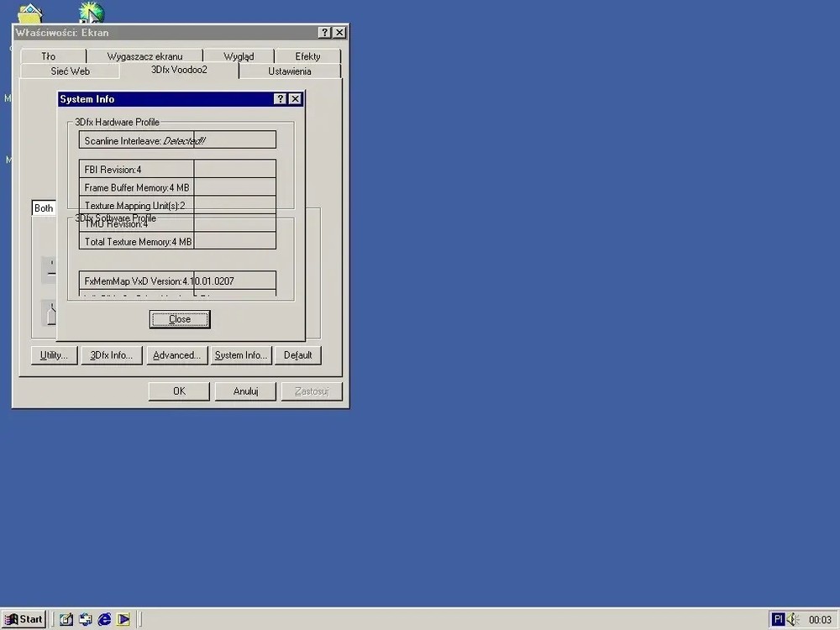Open the Start menu
The height and width of the screenshot is (630, 840).
[24, 619]
